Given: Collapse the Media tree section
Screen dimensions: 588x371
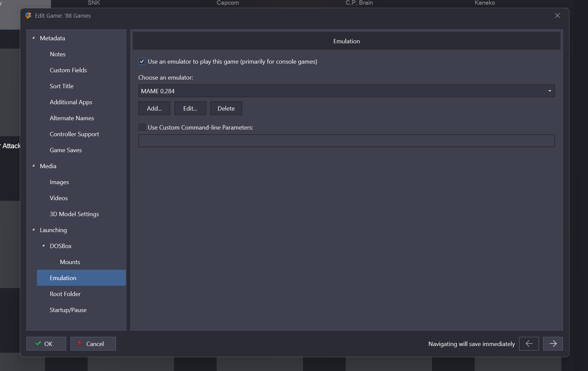Looking at the screenshot, I should click(x=33, y=166).
